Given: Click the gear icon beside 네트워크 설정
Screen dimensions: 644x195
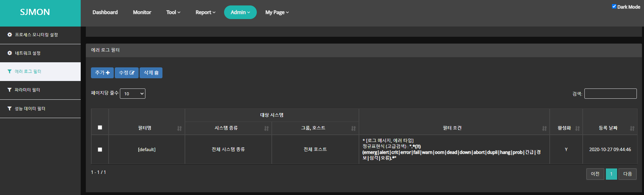Looking at the screenshot, I should click(10, 53).
